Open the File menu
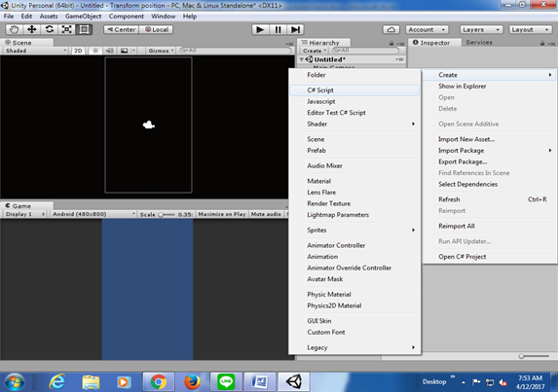This screenshot has height=392, width=558. [x=9, y=17]
